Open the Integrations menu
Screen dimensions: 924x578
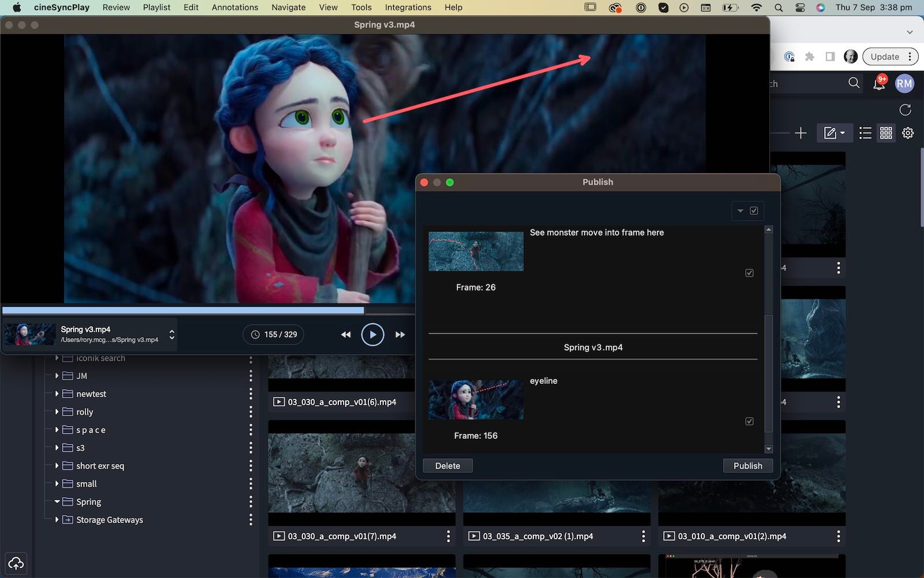click(x=408, y=8)
